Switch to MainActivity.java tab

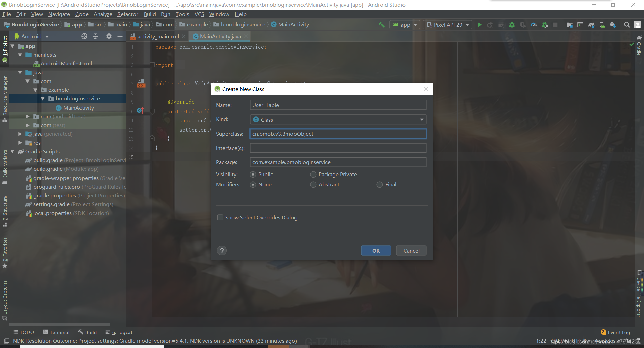[220, 36]
